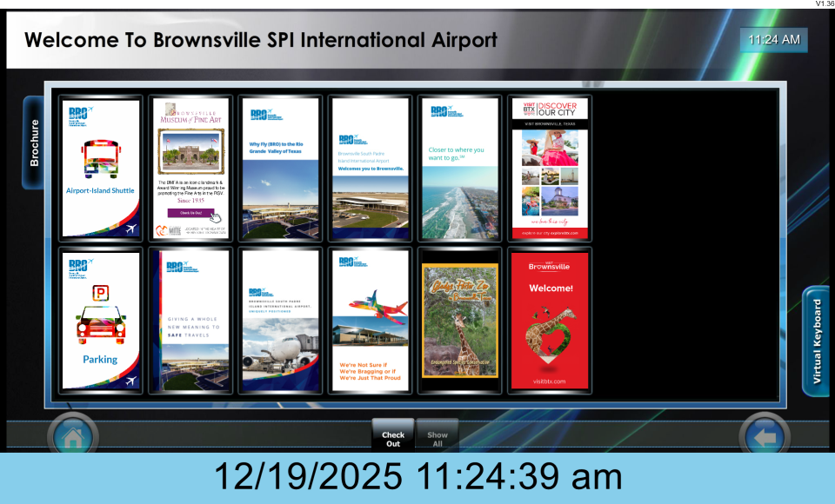Choose the Closer to where you want to go brochure
This screenshot has width=835, height=504.
tap(460, 168)
